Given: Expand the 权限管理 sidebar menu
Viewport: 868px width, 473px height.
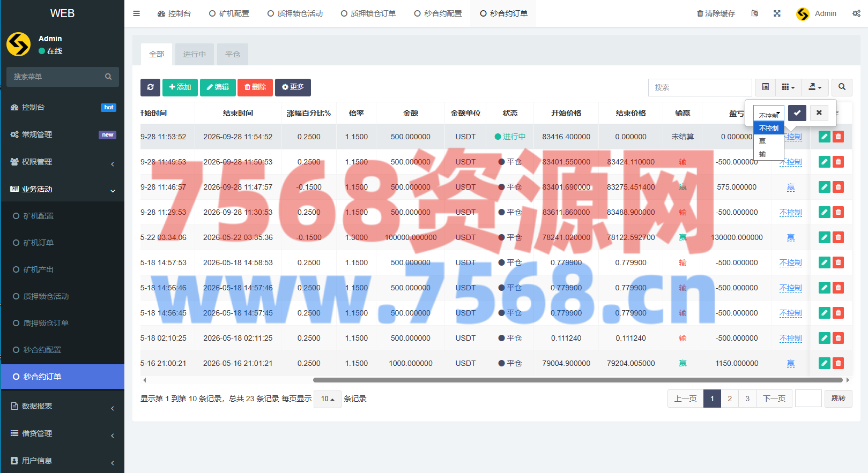Looking at the screenshot, I should pyautogui.click(x=63, y=162).
